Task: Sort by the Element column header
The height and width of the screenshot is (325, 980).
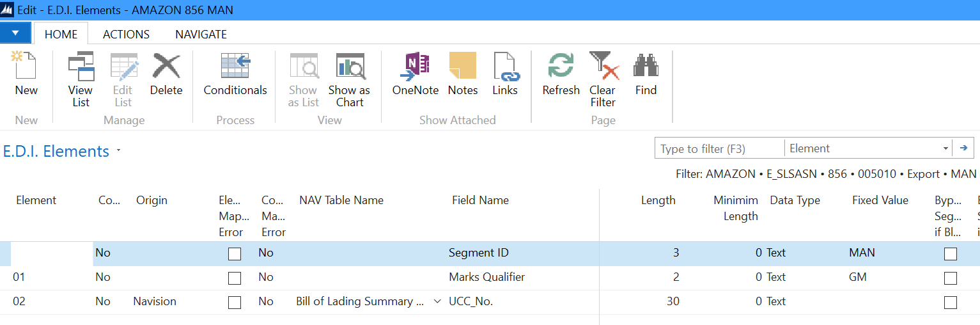Action: coord(36,200)
